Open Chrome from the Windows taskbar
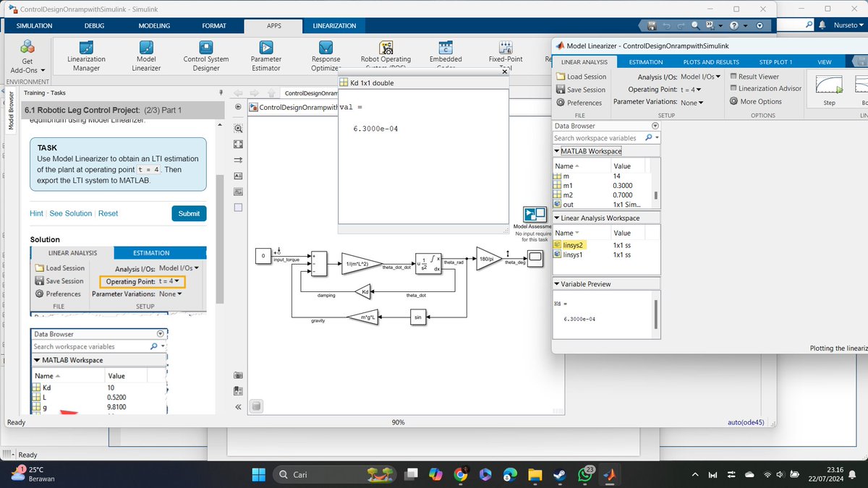This screenshot has height=488, width=868. click(x=461, y=475)
